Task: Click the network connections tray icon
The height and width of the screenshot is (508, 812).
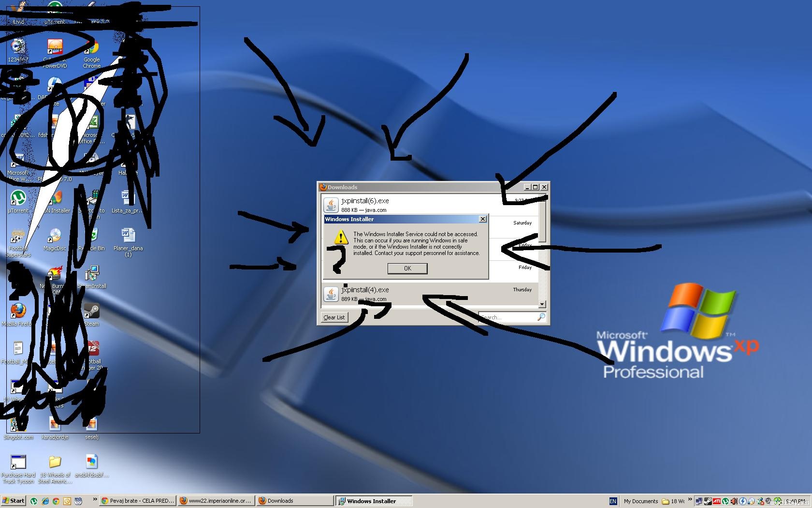Action: pos(699,501)
